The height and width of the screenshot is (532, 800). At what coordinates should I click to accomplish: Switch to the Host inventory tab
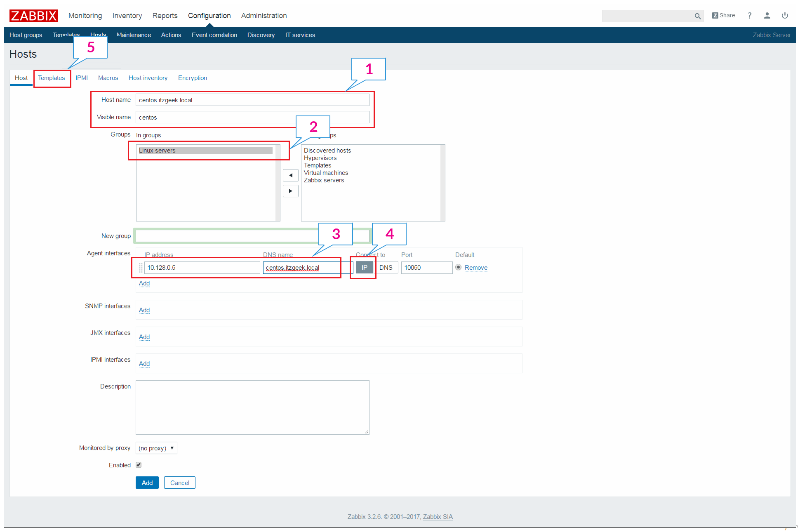(x=148, y=78)
